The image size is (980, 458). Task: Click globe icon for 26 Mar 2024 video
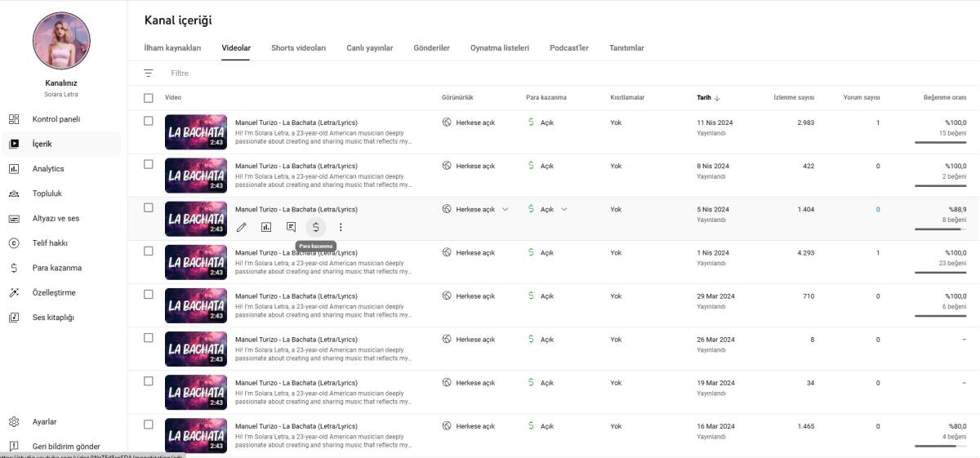coord(447,339)
